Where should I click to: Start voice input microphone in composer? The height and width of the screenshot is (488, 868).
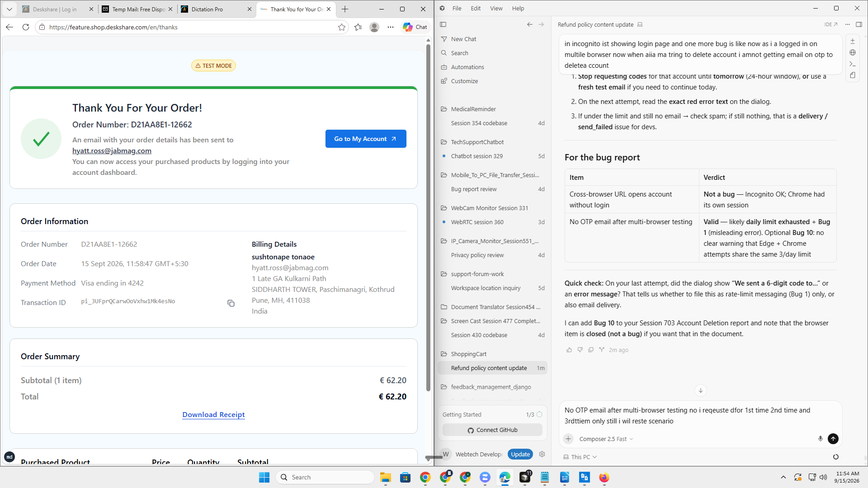(x=821, y=439)
